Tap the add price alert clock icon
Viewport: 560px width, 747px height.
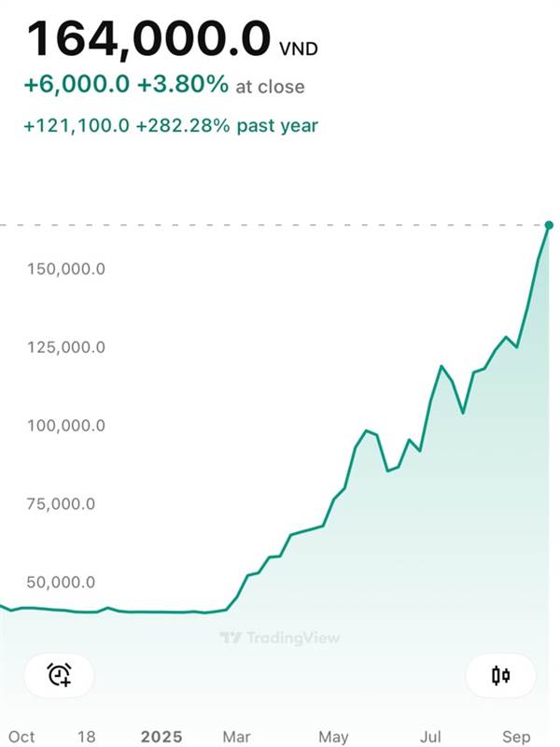(60, 674)
